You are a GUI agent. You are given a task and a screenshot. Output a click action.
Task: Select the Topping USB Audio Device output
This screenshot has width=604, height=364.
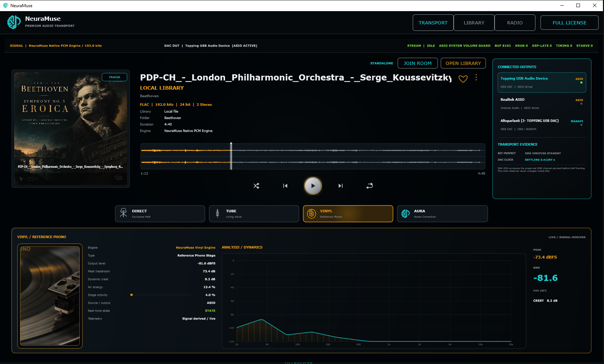pos(542,82)
